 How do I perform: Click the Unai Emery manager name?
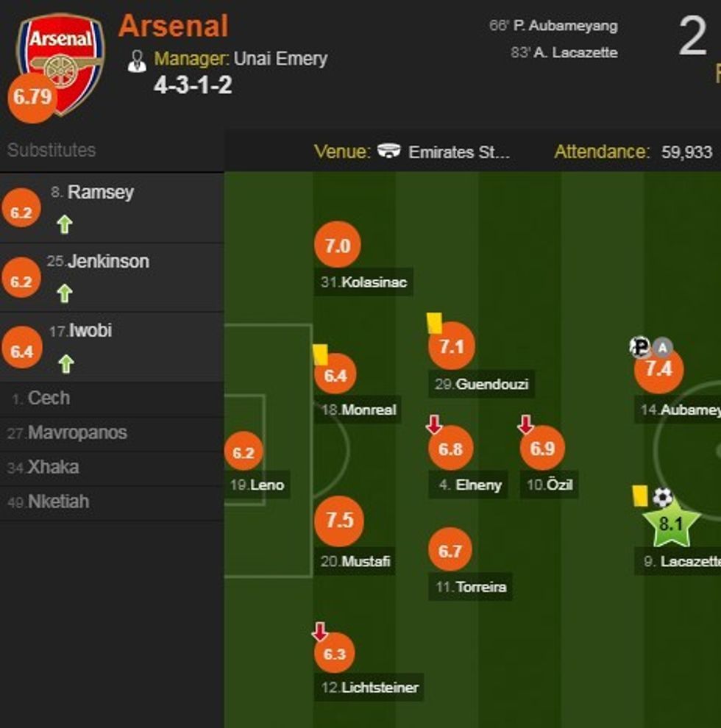(x=280, y=59)
